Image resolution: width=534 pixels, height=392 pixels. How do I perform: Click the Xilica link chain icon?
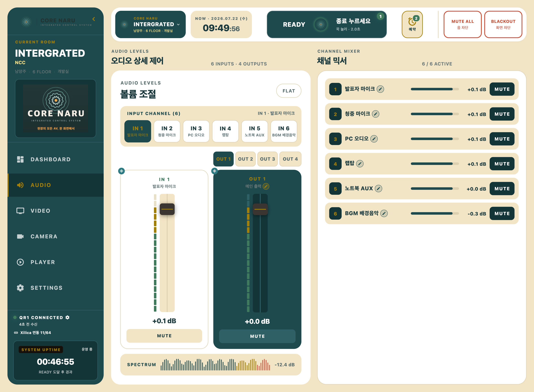click(16, 333)
